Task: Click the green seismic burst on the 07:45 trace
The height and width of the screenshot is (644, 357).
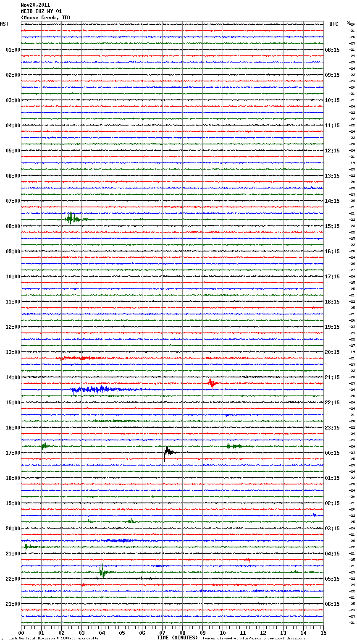Action: tap(73, 219)
